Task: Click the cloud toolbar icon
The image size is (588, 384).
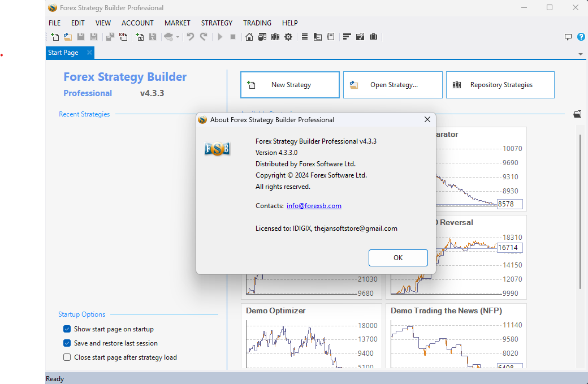Action: point(168,37)
